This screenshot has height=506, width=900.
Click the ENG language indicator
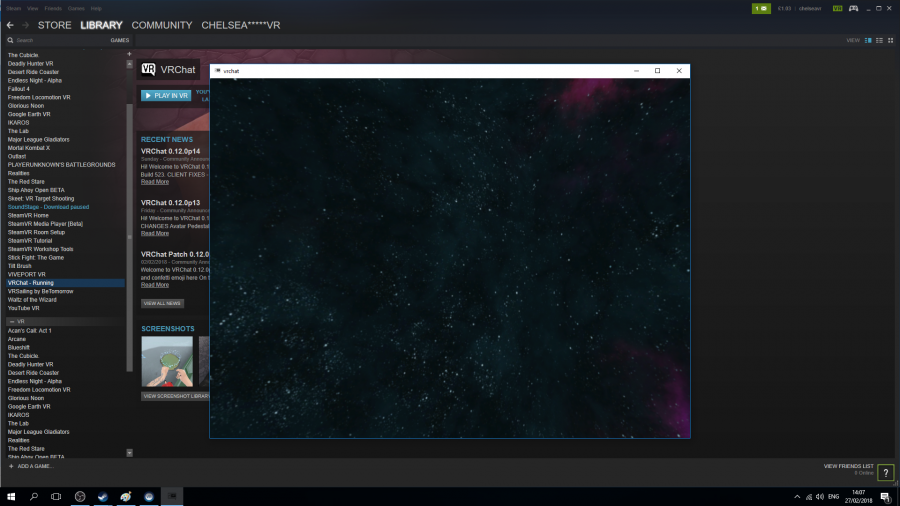834,497
